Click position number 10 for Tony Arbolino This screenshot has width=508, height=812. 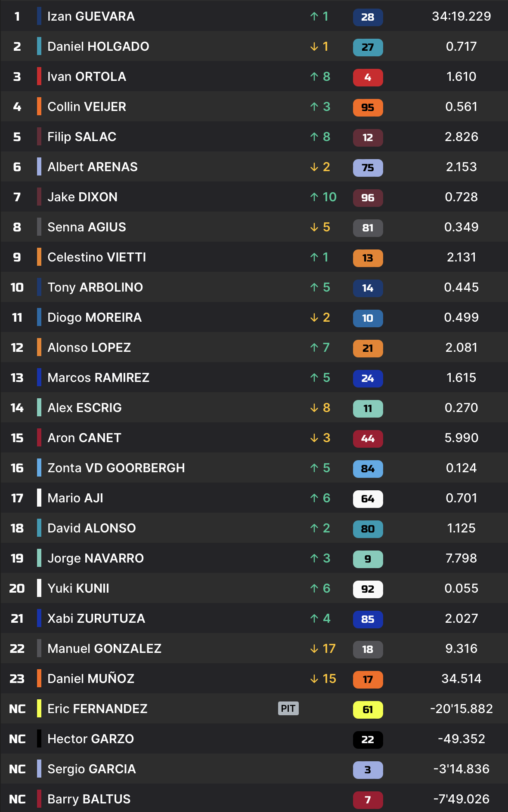pos(17,287)
